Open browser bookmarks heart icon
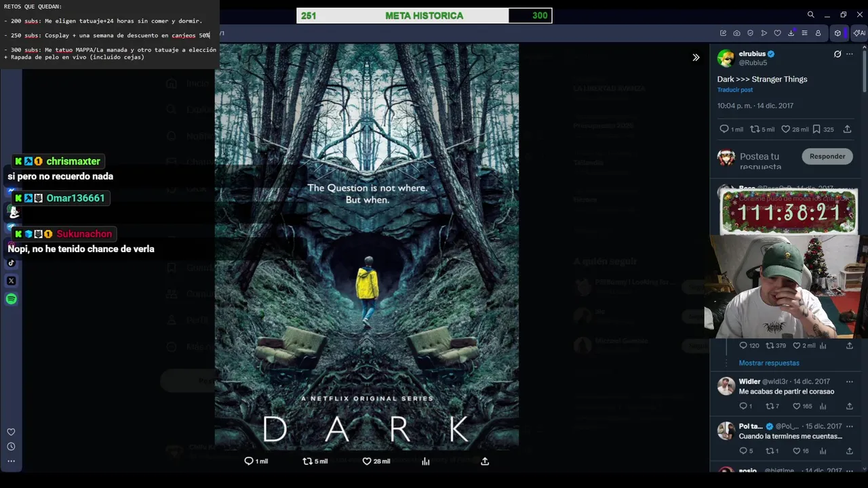This screenshot has width=868, height=488. [x=777, y=33]
